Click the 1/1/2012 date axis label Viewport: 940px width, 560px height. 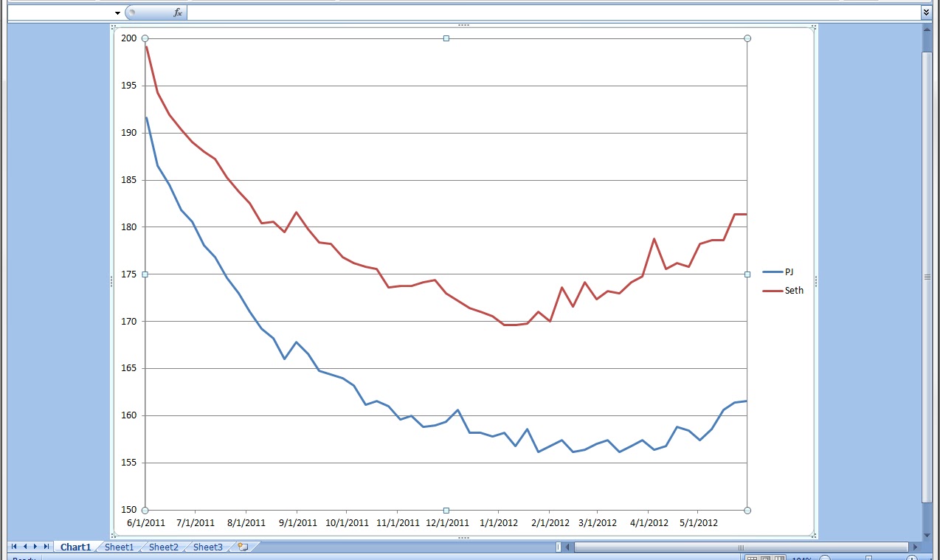pos(498,523)
